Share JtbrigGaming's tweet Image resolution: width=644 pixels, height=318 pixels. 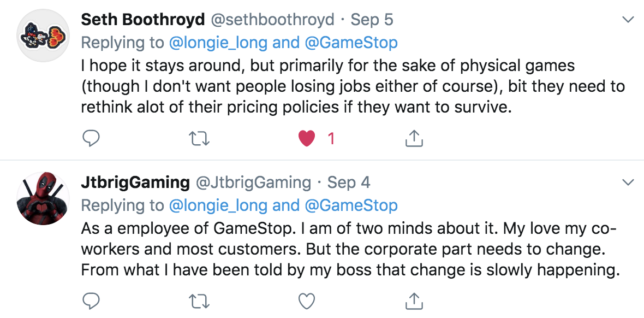click(414, 300)
